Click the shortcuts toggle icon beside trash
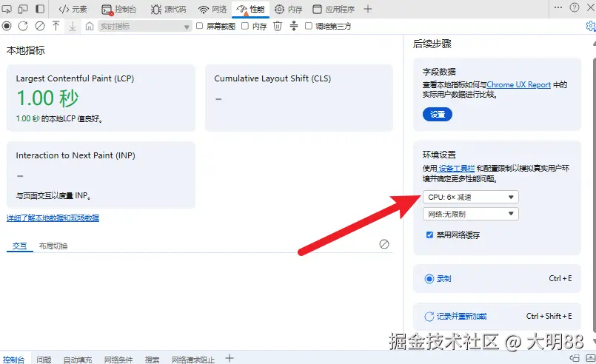Image resolution: width=596 pixels, height=364 pixels. click(x=294, y=26)
